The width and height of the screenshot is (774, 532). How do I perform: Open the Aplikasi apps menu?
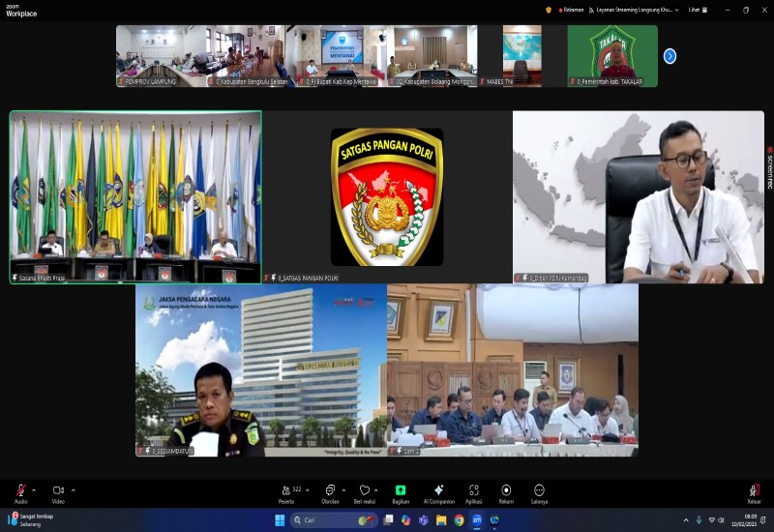(x=474, y=491)
